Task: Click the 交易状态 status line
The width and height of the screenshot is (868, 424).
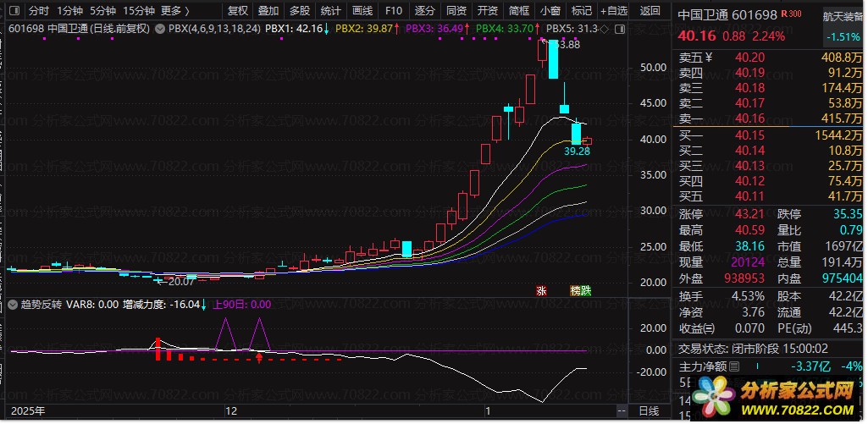Action: click(754, 349)
